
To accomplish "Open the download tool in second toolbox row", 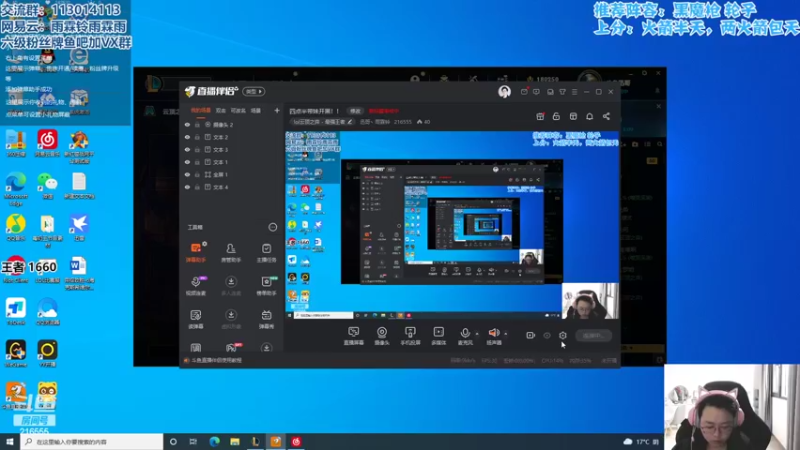I will pyautogui.click(x=231, y=286).
